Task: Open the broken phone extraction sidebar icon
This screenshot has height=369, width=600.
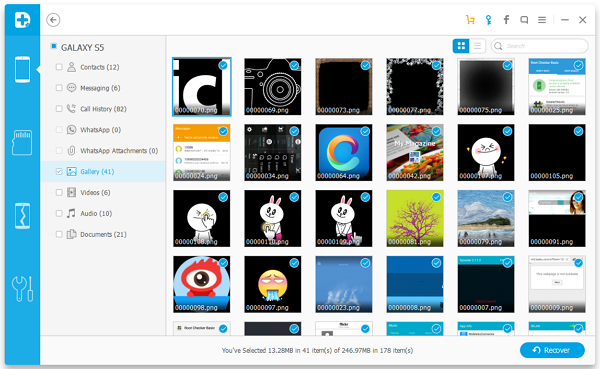Action: pos(22,216)
